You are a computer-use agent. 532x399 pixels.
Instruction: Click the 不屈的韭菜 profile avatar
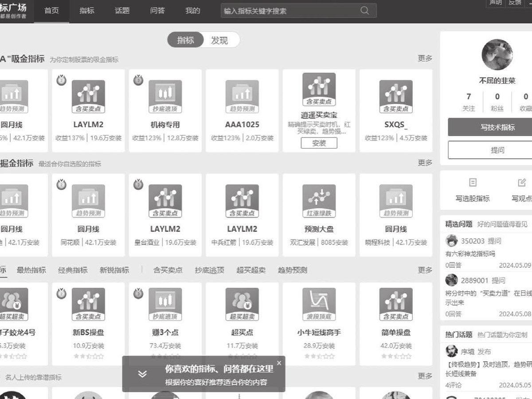pyautogui.click(x=497, y=55)
